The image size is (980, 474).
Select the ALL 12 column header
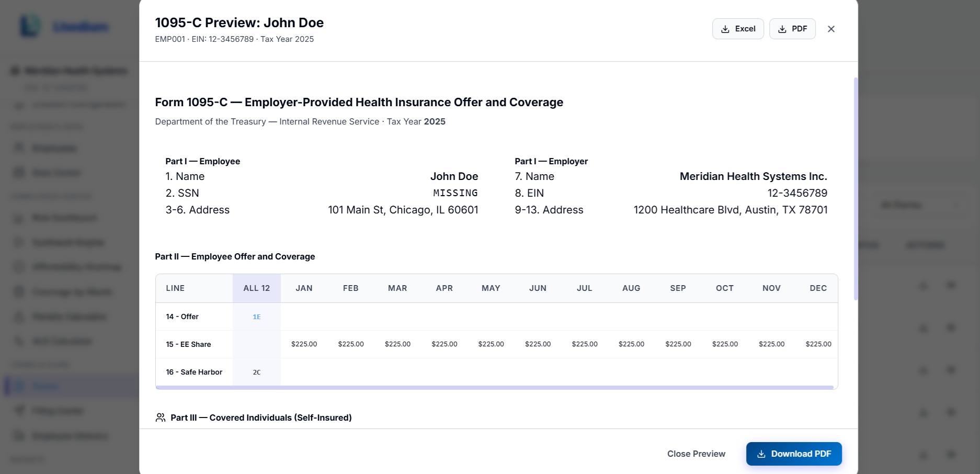tap(257, 288)
